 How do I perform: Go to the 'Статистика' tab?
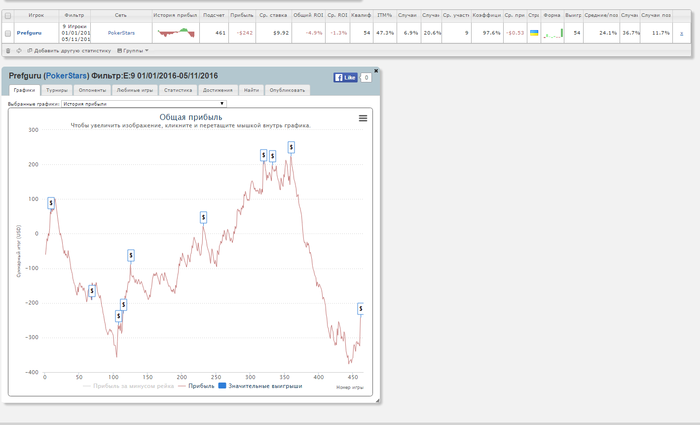178,90
